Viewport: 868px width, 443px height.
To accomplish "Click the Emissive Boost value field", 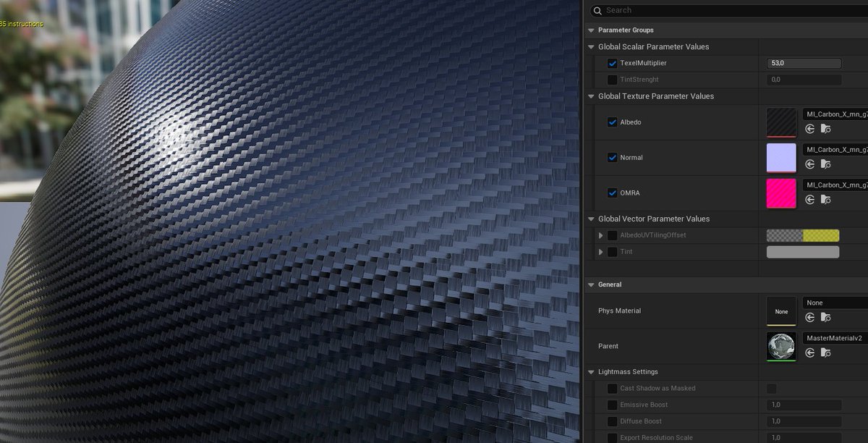I will pos(804,405).
